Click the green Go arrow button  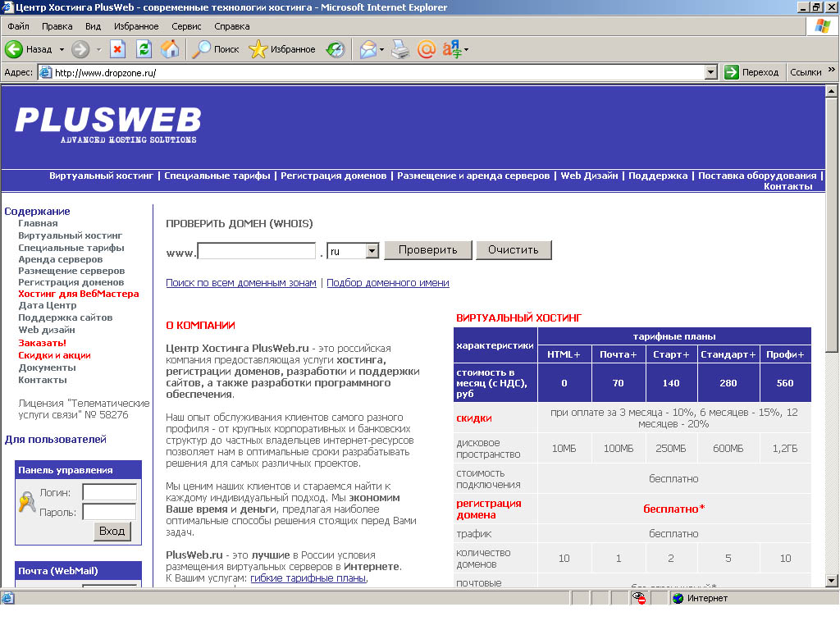(x=731, y=72)
